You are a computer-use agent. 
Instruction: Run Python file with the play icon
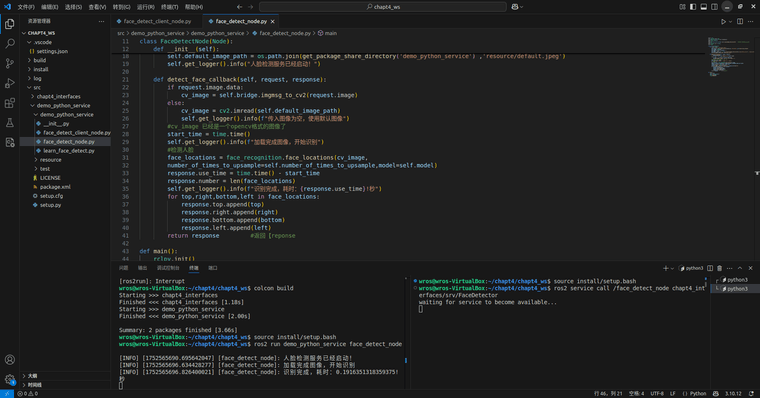pos(723,21)
